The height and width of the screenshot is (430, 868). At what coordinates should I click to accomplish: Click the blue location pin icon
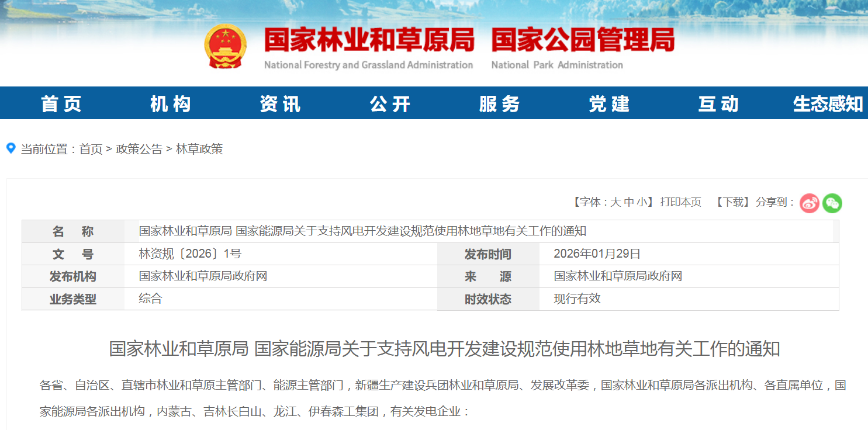pyautogui.click(x=11, y=148)
